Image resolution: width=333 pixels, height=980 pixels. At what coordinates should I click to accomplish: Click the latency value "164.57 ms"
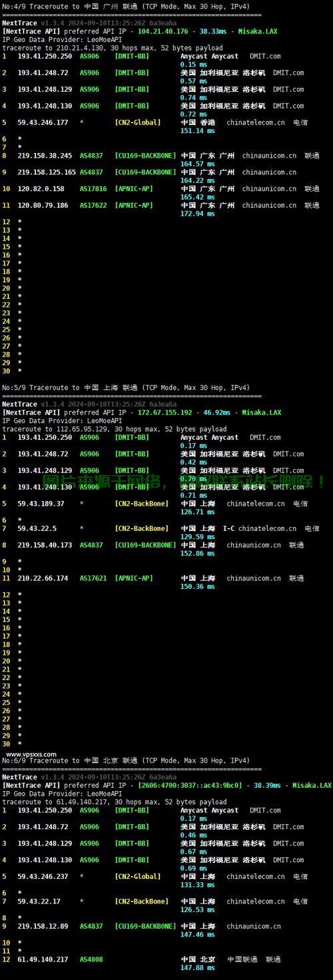click(x=198, y=164)
